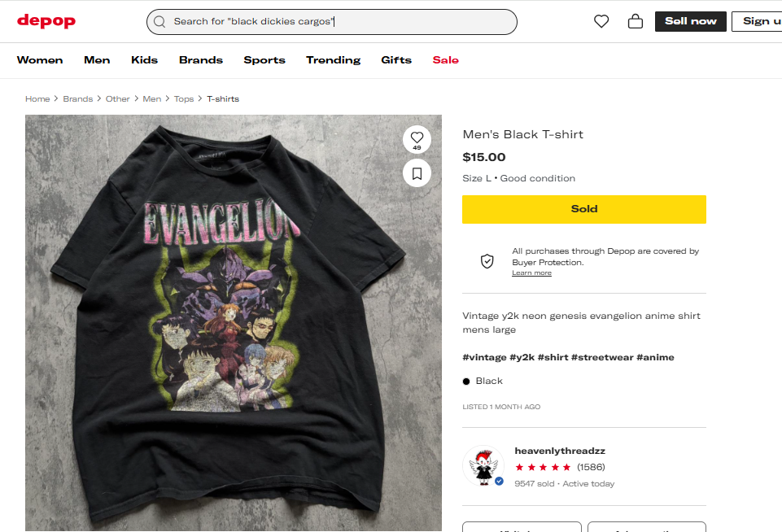The width and height of the screenshot is (782, 532).
Task: Open the shopping bag icon
Action: (x=636, y=22)
